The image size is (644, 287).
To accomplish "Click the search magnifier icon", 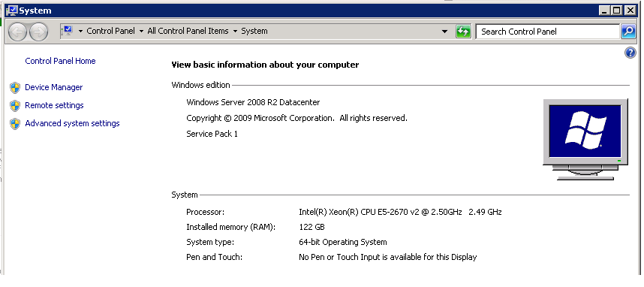I will tap(628, 32).
